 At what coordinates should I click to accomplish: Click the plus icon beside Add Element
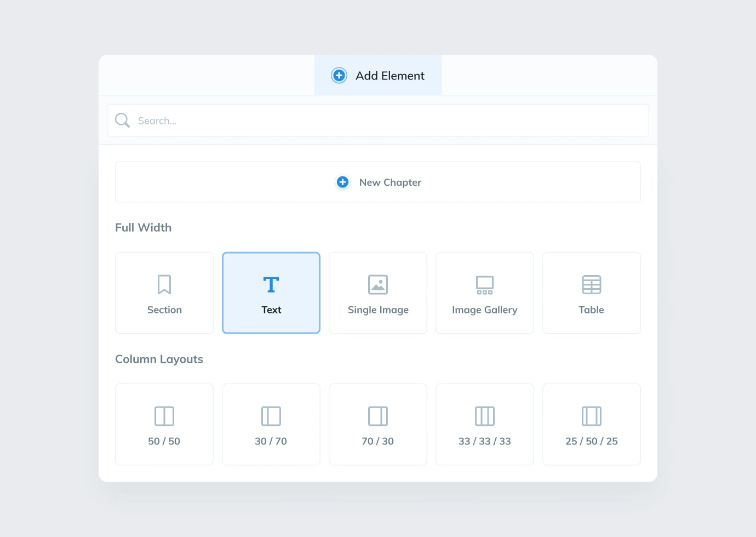coord(339,76)
